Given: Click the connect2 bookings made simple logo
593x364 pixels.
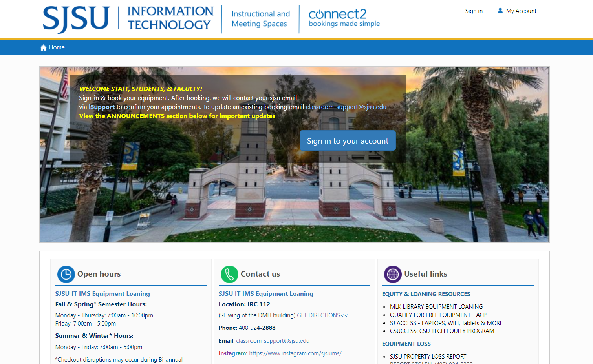Looking at the screenshot, I should click(x=344, y=18).
